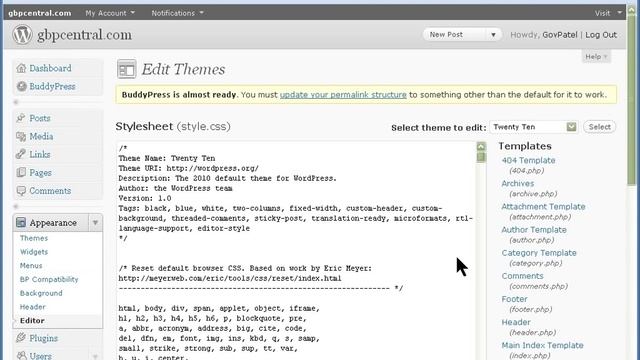Open the Visit dropdown in admin bar
This screenshot has width=640, height=360.
click(x=608, y=13)
